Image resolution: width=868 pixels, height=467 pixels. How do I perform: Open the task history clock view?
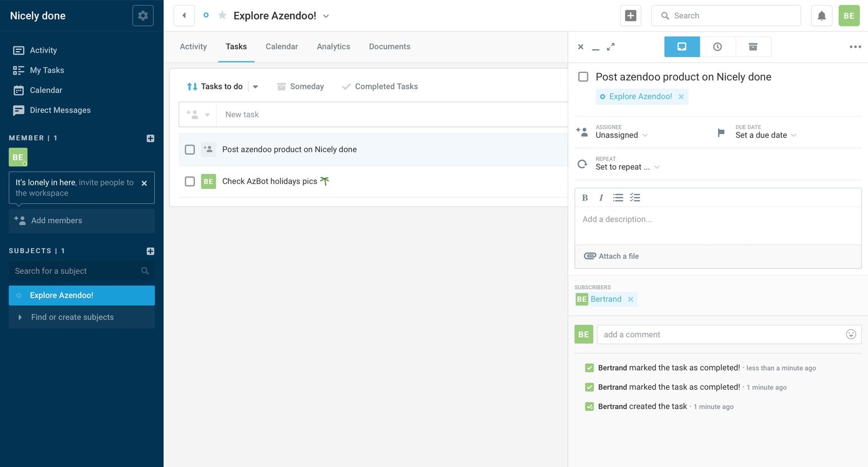[x=718, y=47]
